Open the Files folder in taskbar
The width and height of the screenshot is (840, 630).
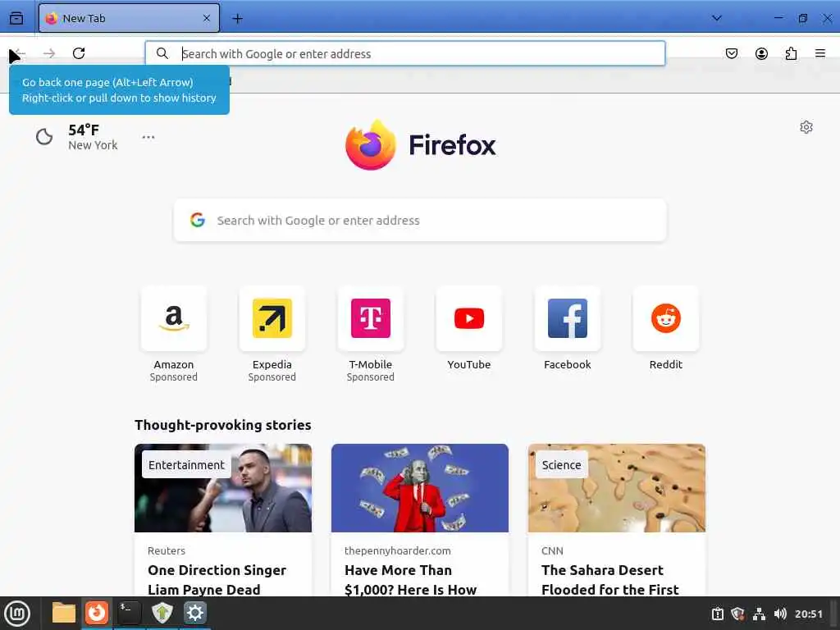(64, 613)
